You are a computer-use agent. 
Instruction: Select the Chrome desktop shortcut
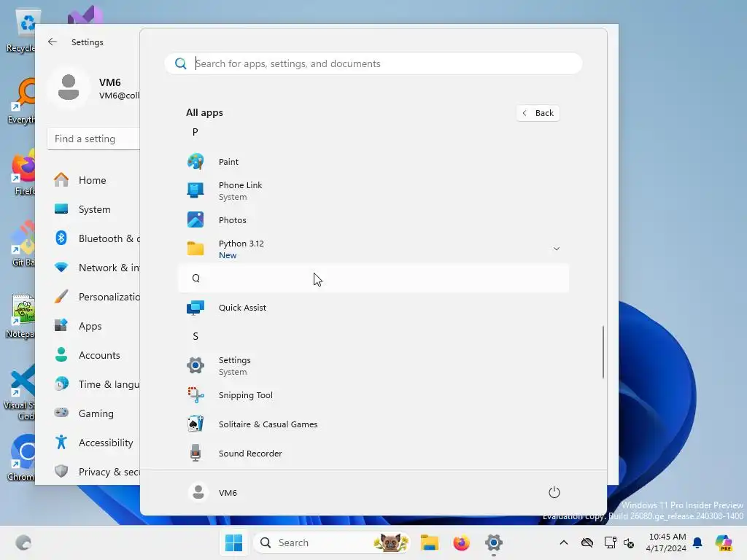[21, 458]
